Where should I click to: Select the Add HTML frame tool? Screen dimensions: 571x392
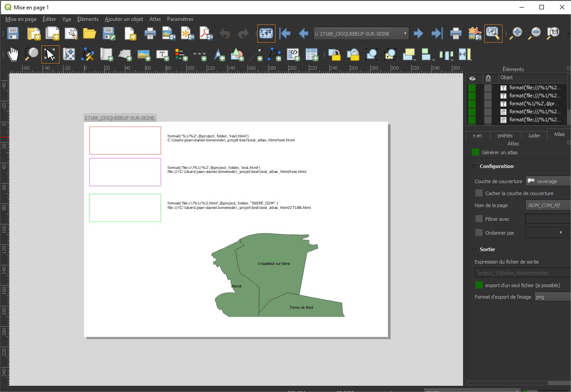pos(293,54)
